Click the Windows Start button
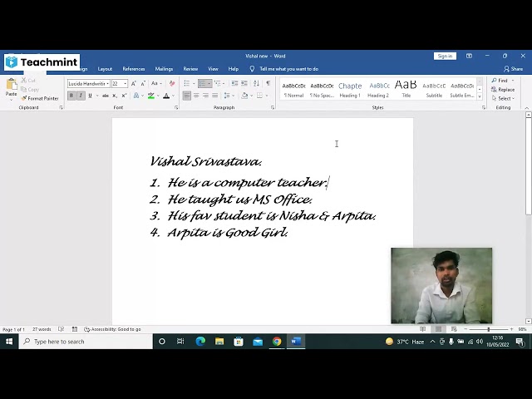The width and height of the screenshot is (532, 399). [x=9, y=342]
